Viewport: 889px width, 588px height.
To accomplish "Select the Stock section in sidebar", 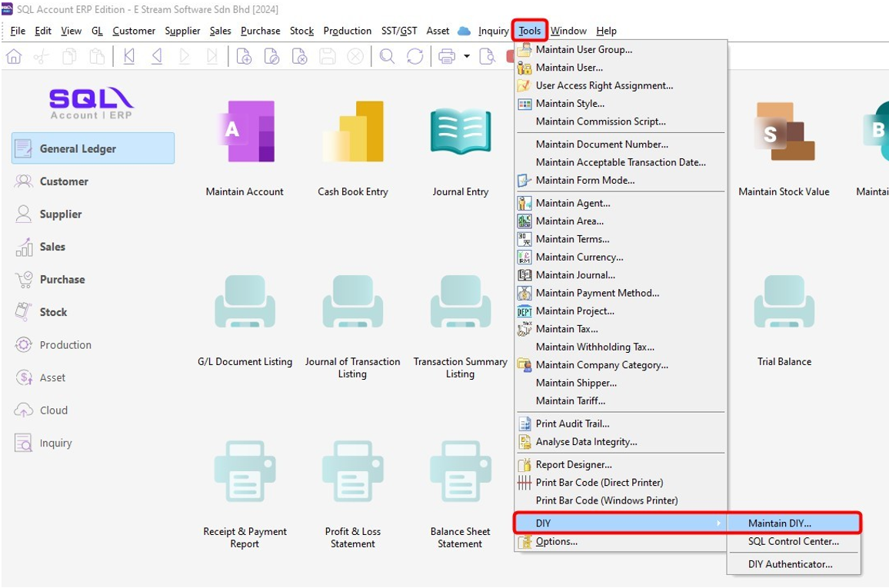I will [53, 312].
